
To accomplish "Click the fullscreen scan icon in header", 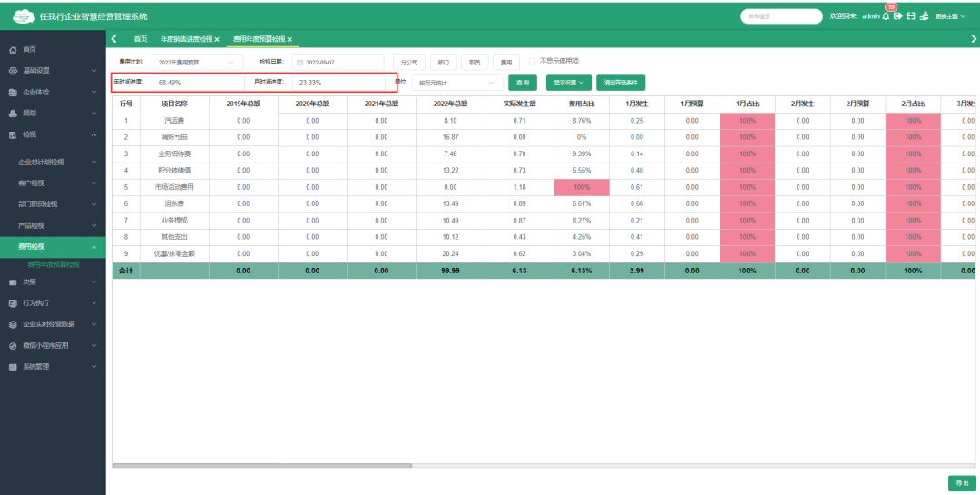I will 911,16.
